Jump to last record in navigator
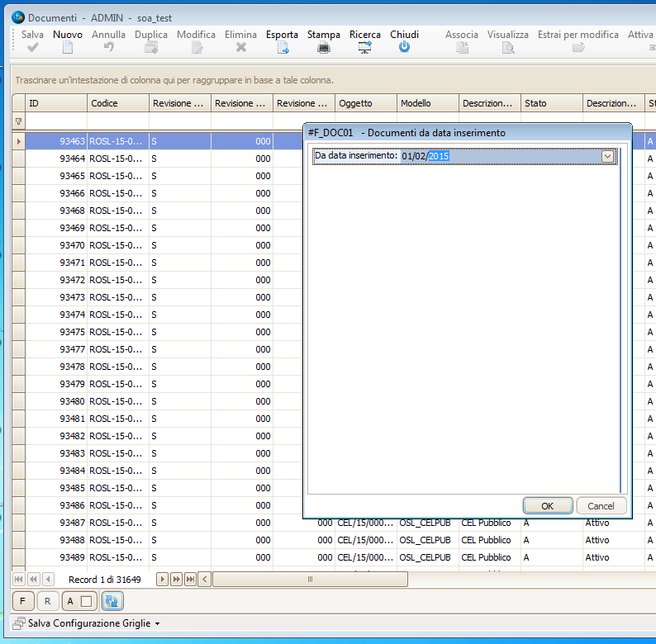This screenshot has height=644, width=656. pos(190,580)
